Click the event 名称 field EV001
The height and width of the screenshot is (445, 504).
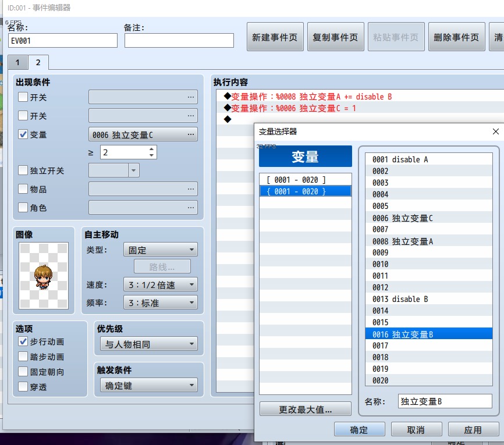(63, 41)
